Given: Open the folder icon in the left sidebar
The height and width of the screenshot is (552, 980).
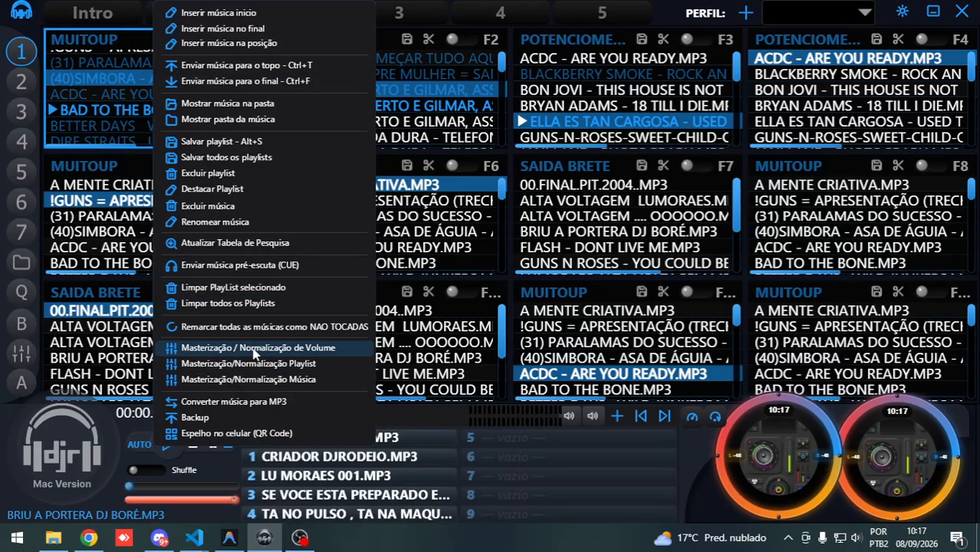Looking at the screenshot, I should point(21,262).
